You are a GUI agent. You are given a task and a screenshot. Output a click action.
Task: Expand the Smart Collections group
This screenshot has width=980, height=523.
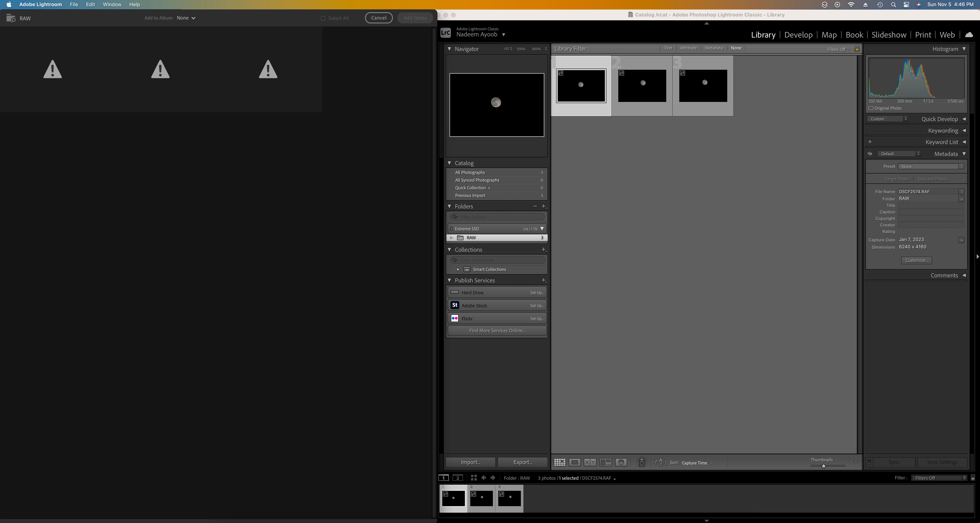[458, 270]
